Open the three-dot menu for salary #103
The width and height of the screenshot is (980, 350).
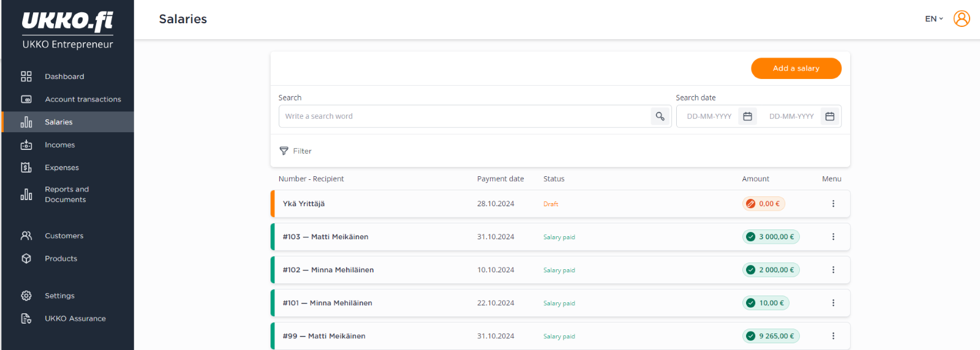tap(833, 237)
